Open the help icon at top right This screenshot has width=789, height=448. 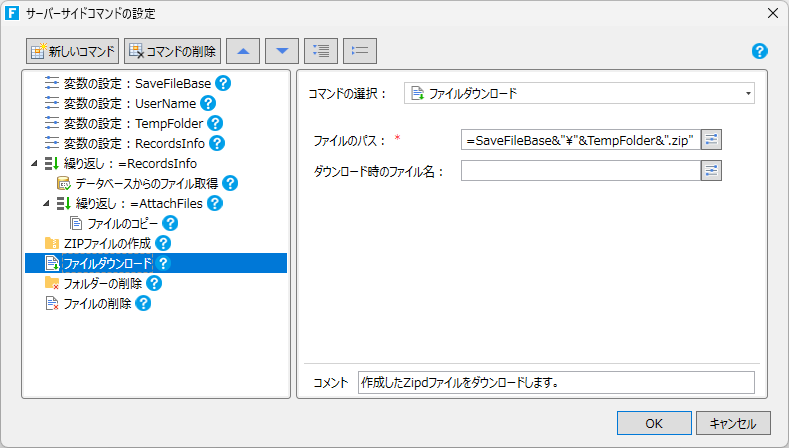click(759, 51)
